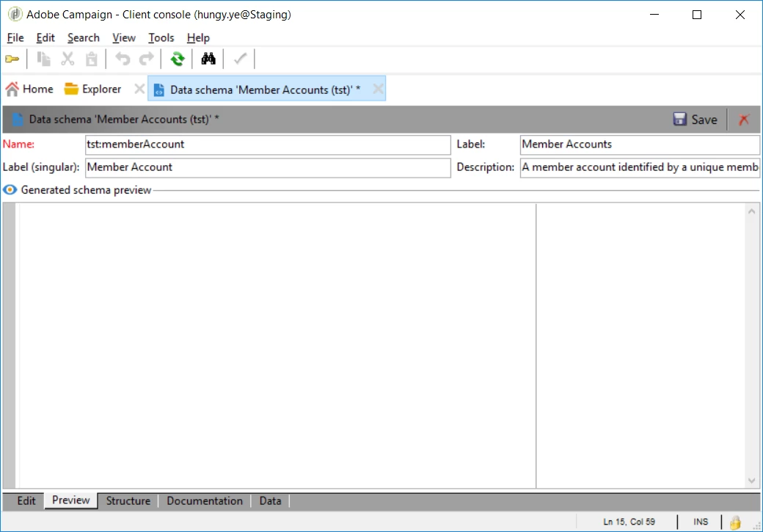The width and height of the screenshot is (763, 532).
Task: Click the checkmark toolbar icon
Action: pos(240,59)
